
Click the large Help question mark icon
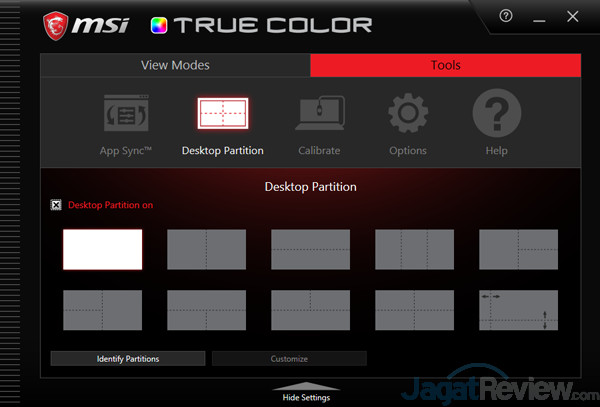496,118
